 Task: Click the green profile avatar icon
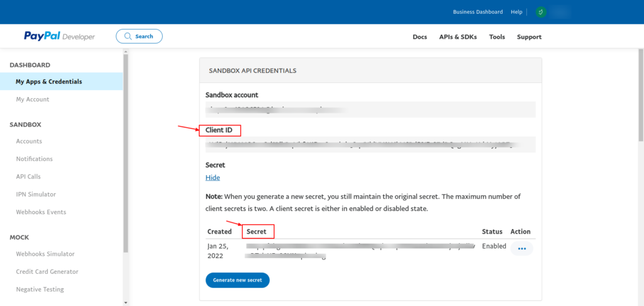click(541, 12)
